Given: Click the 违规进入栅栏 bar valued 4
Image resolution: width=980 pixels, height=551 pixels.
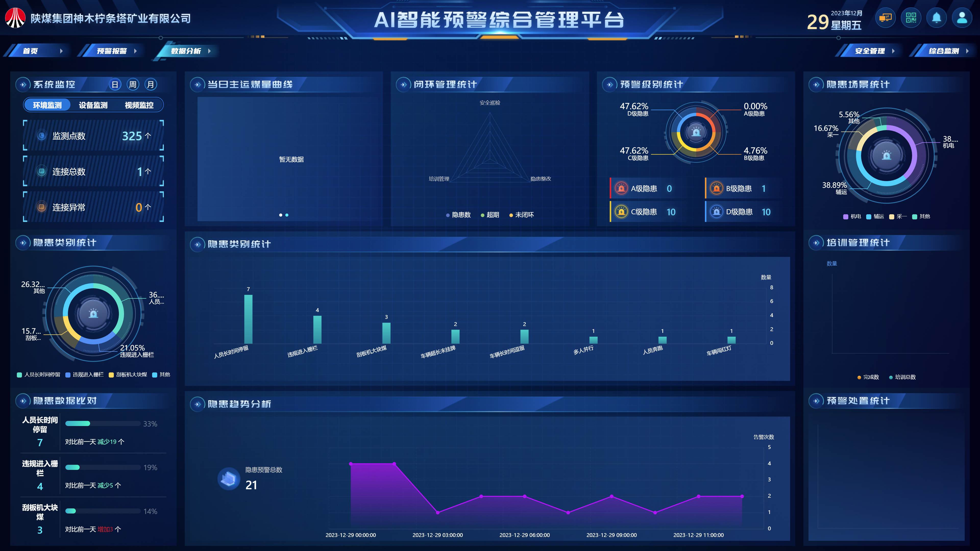Looking at the screenshot, I should tap(317, 329).
